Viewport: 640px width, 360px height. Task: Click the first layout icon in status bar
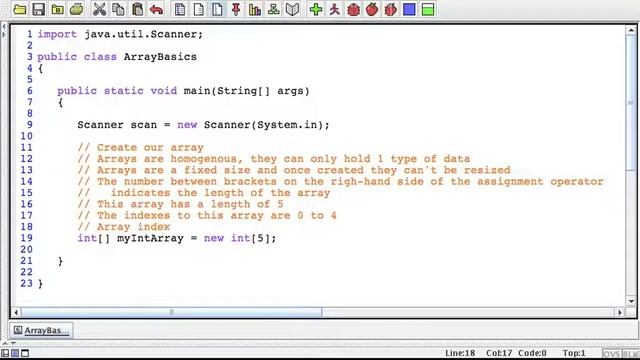tap(5, 353)
